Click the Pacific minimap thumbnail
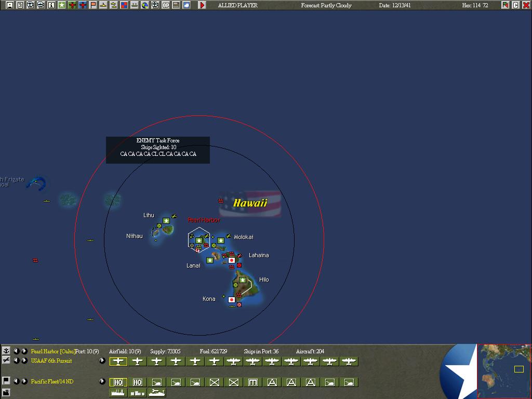Viewport: 532px width, 399px height. click(x=504, y=371)
